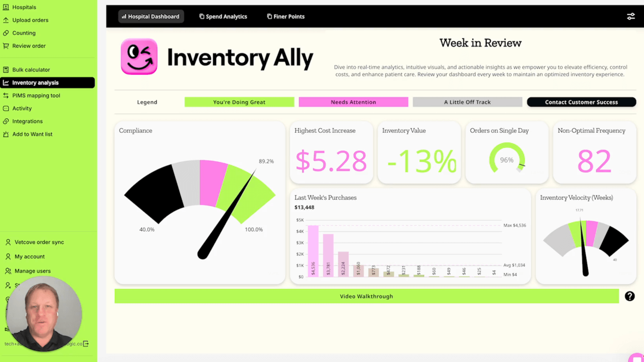Click the Compliance card title
The height and width of the screenshot is (362, 644).
[136, 131]
